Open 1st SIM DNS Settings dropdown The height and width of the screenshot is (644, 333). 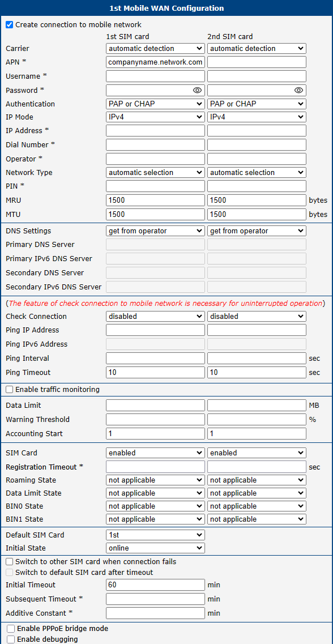tap(155, 231)
